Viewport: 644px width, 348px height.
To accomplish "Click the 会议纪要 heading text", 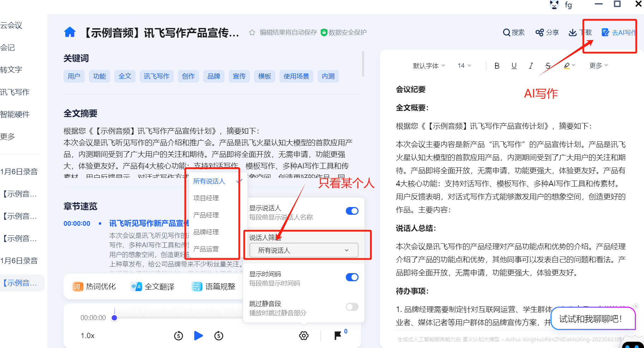I will 411,89.
